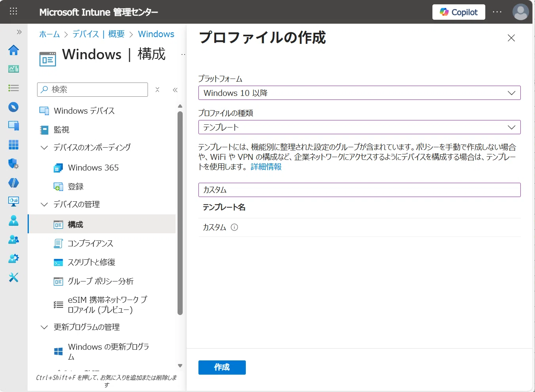This screenshot has height=392, width=535.
Task: Open Troubleshooting tools icon in rail
Action: point(13,278)
